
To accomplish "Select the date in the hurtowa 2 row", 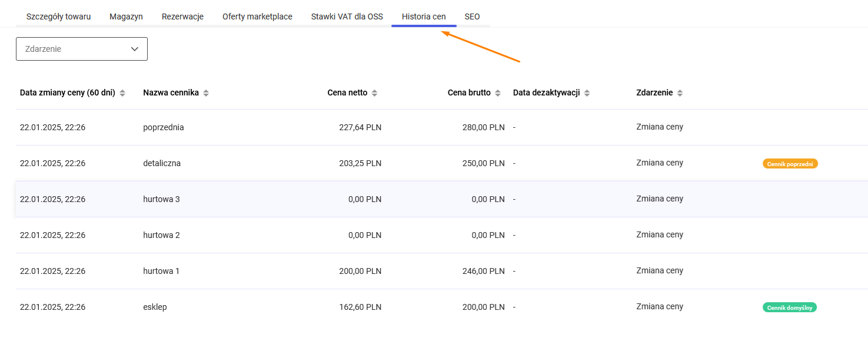I will click(53, 235).
